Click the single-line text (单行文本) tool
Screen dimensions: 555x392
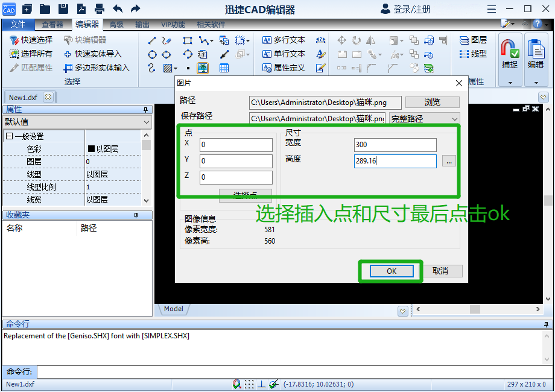click(x=284, y=54)
